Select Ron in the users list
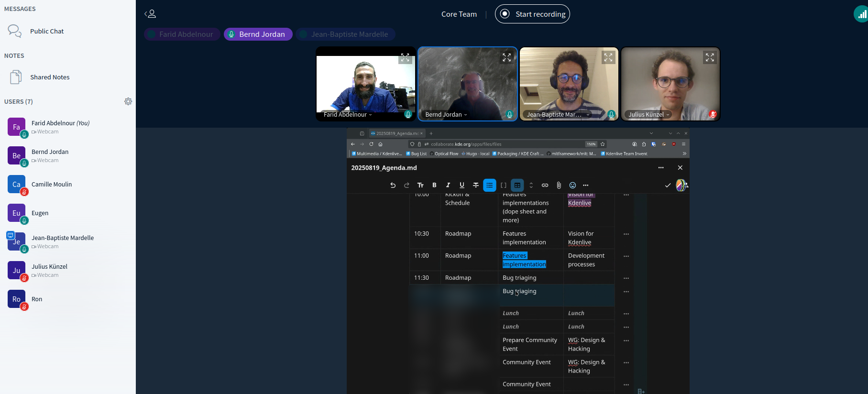This screenshot has height=394, width=868. pos(37,299)
